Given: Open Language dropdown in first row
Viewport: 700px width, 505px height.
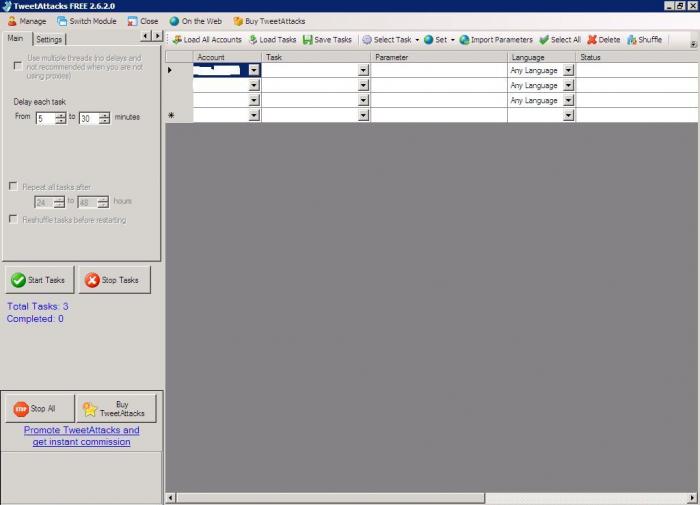Looking at the screenshot, I should point(568,70).
